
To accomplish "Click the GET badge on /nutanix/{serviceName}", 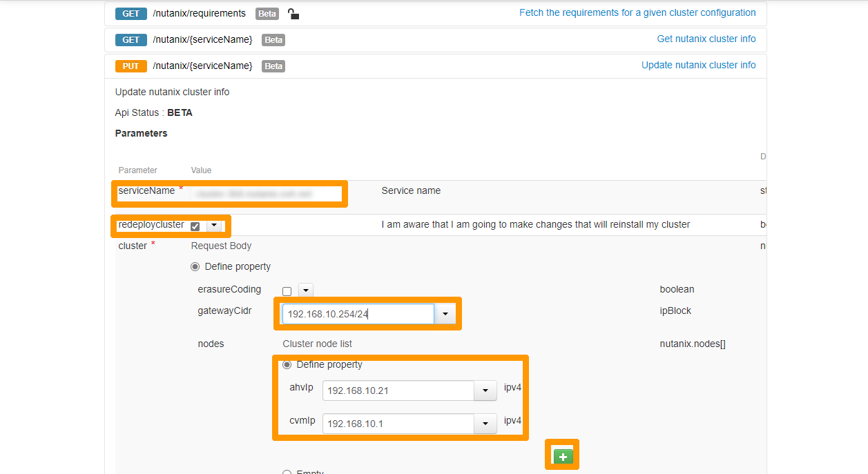I will [131, 39].
